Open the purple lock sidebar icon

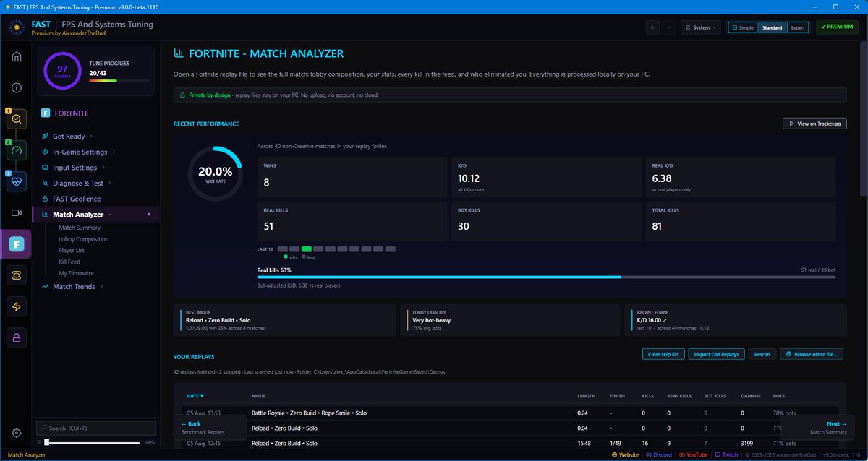point(16,337)
